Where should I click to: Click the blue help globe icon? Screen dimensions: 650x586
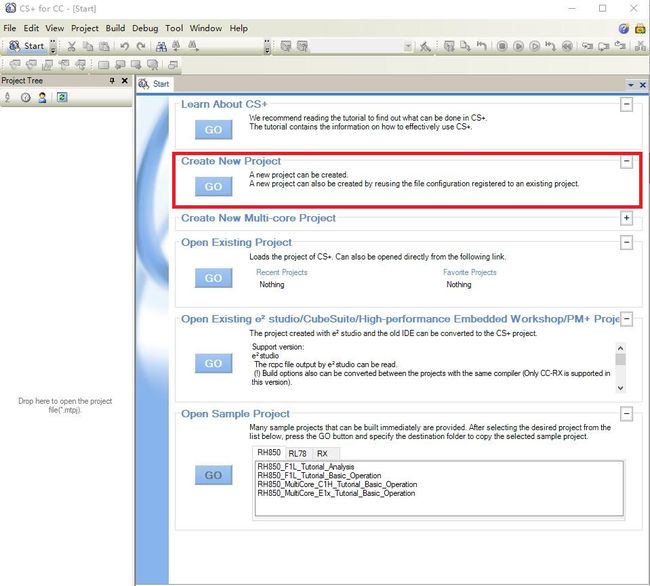tap(623, 28)
